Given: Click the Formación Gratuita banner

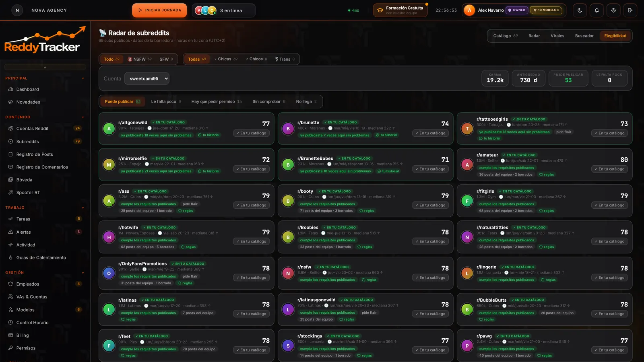Looking at the screenshot, I should (400, 10).
